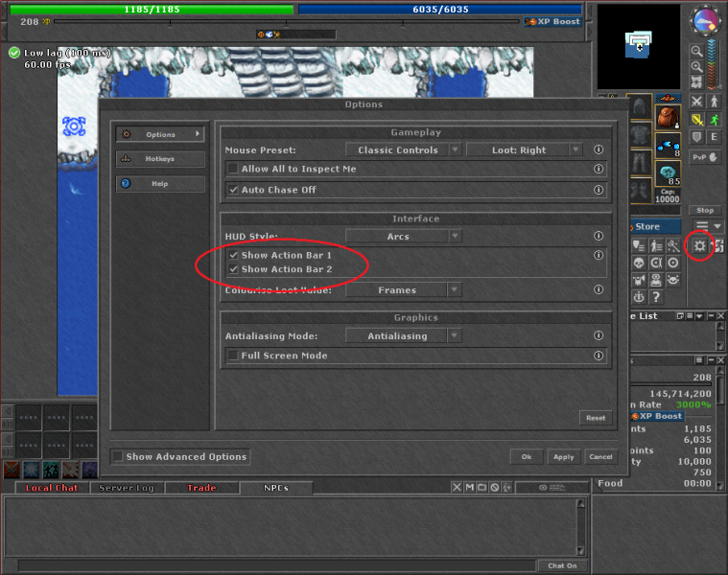Switch to the Trade chat tab
728x575 pixels.
[x=201, y=488]
